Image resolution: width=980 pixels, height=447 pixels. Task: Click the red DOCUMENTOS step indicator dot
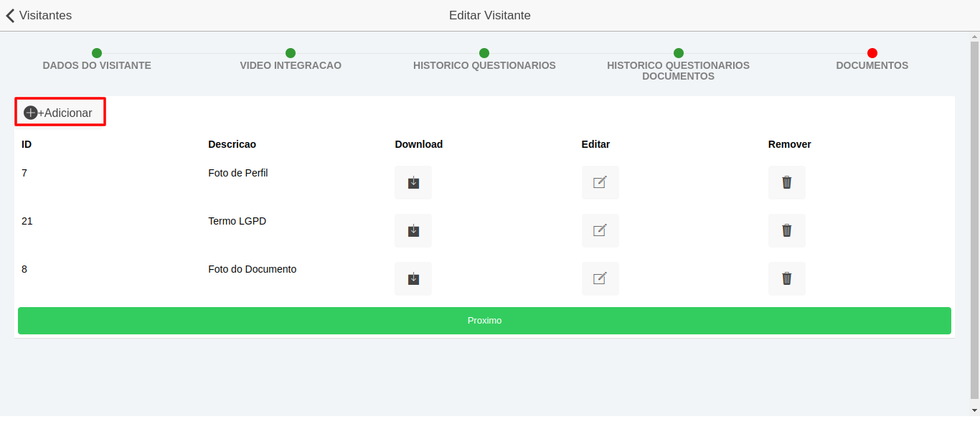click(872, 52)
